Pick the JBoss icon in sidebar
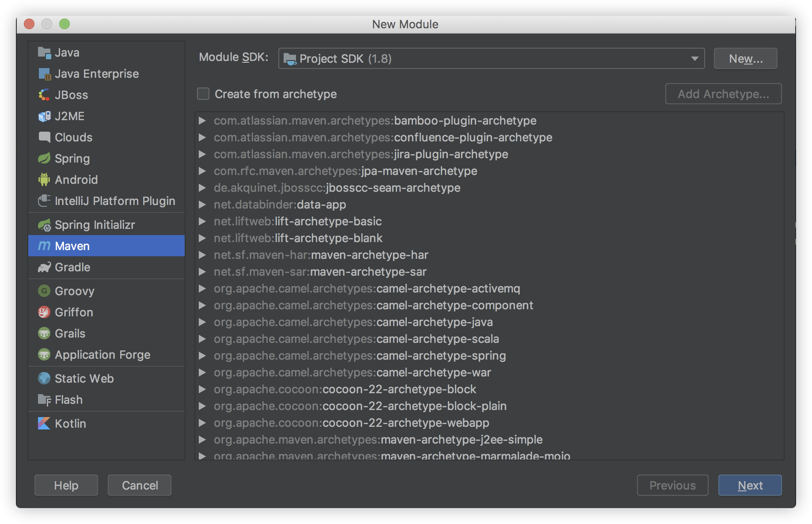This screenshot has width=812, height=524. pyautogui.click(x=44, y=95)
